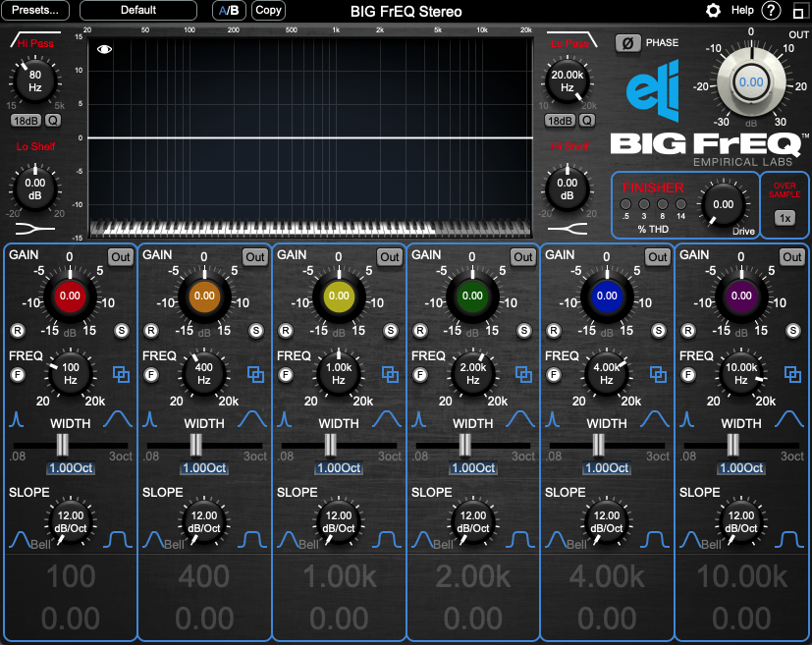Screen dimensions: 812x645
Task: Select wide width icon on the red band
Action: [x=118, y=419]
